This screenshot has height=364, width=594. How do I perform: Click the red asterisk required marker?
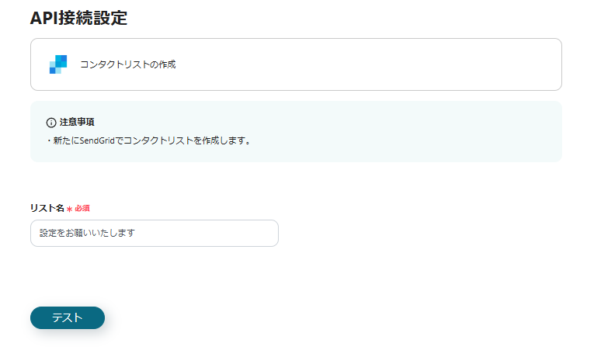(x=69, y=209)
